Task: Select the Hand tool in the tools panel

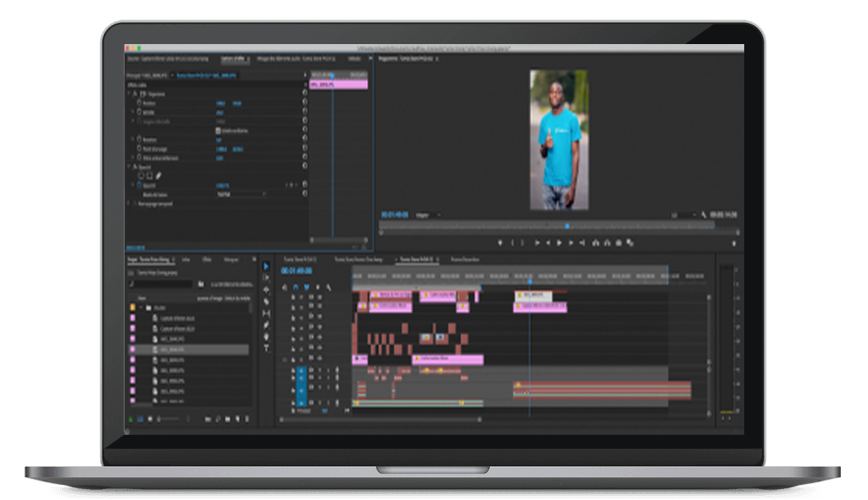Action: [266, 336]
